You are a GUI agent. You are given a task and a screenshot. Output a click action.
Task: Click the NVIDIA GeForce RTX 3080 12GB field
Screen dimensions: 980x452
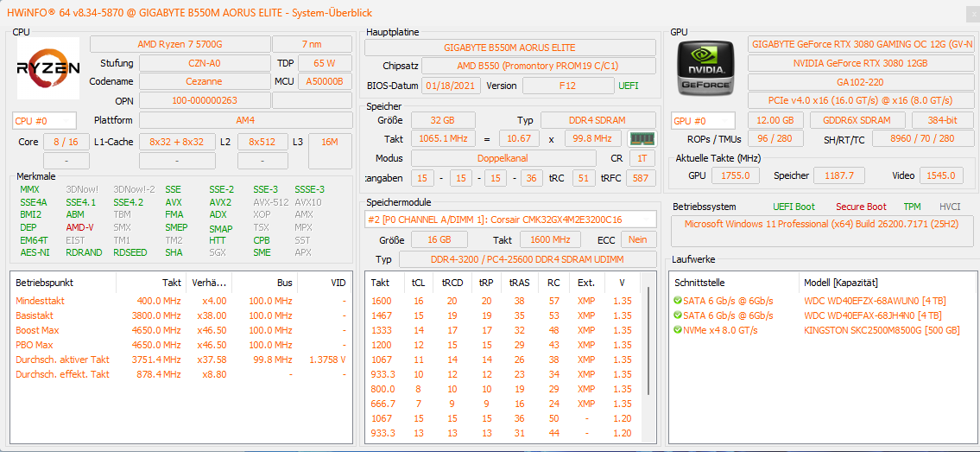coord(861,63)
